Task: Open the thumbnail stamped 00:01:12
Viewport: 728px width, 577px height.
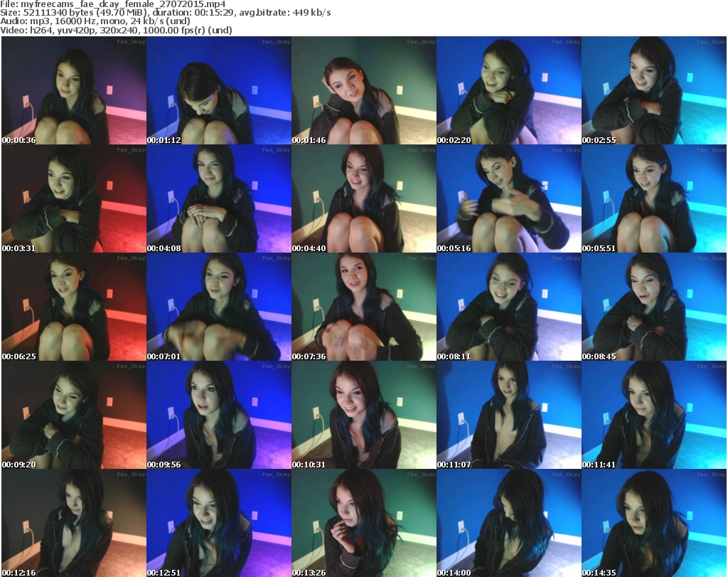Action: pos(219,90)
